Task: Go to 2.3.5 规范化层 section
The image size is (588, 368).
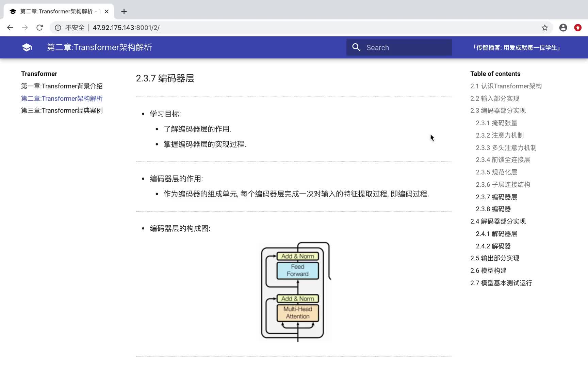Action: click(x=496, y=172)
